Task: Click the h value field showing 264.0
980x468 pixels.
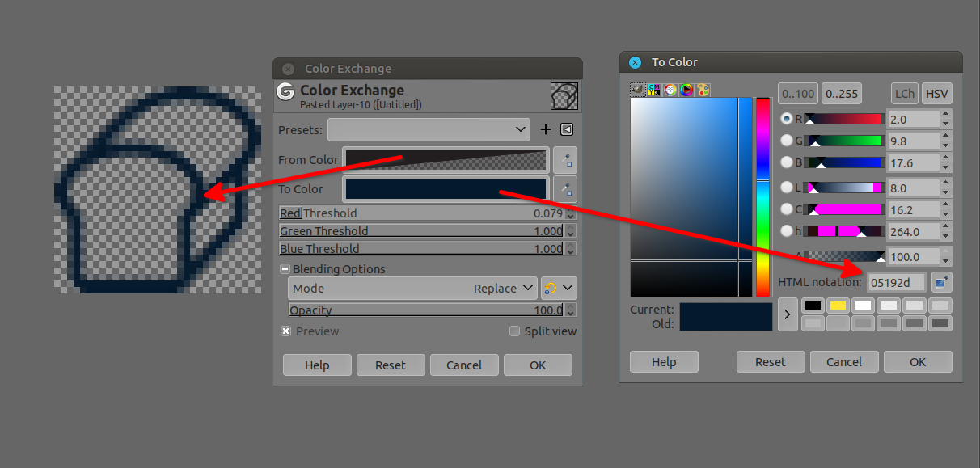Action: (x=914, y=231)
